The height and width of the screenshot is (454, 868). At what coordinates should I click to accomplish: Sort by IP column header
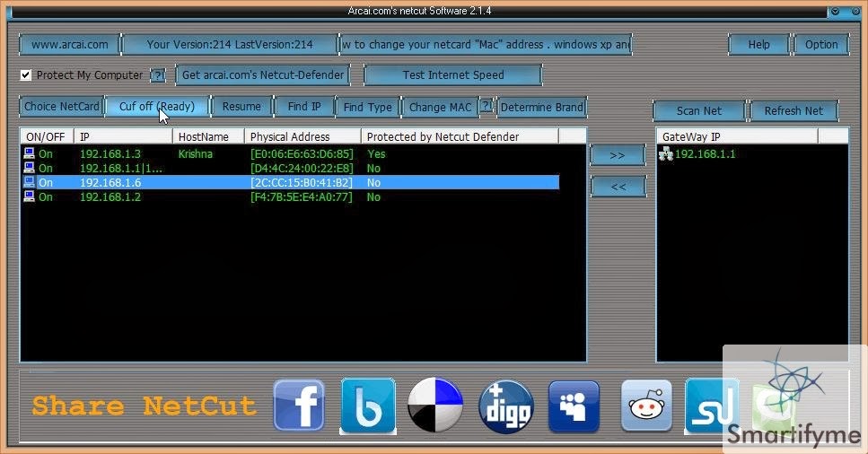pyautogui.click(x=123, y=136)
